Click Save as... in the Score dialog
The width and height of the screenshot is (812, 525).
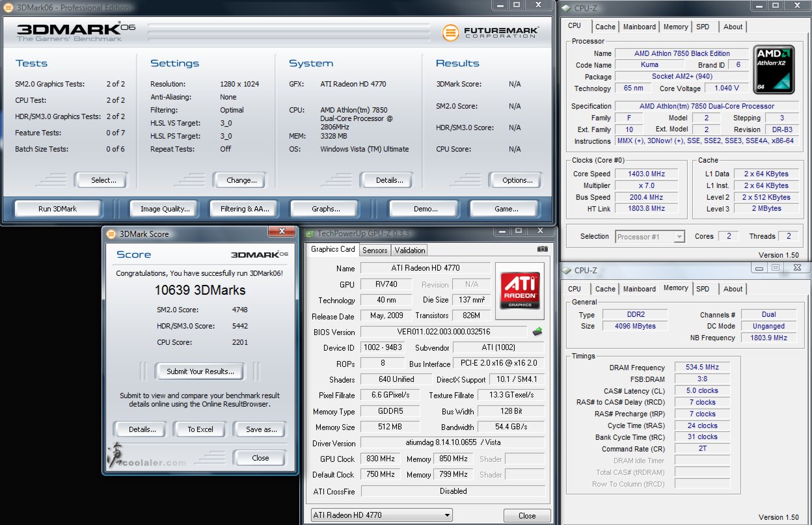coord(261,429)
